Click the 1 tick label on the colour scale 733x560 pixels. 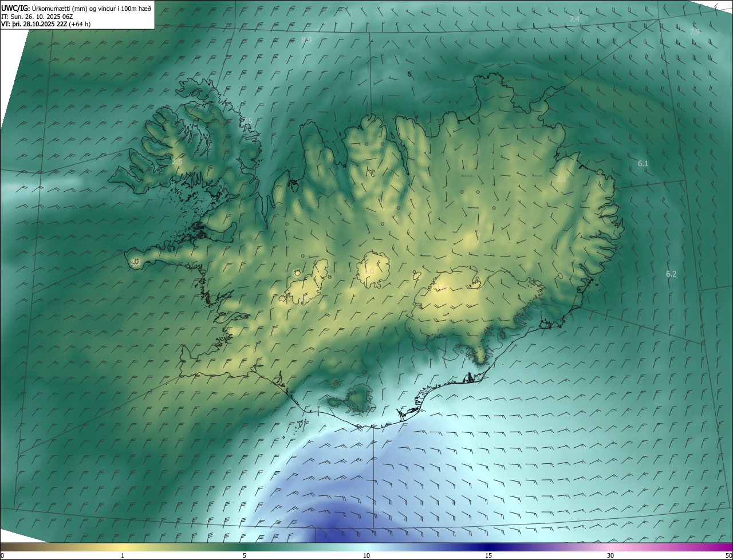(x=123, y=555)
